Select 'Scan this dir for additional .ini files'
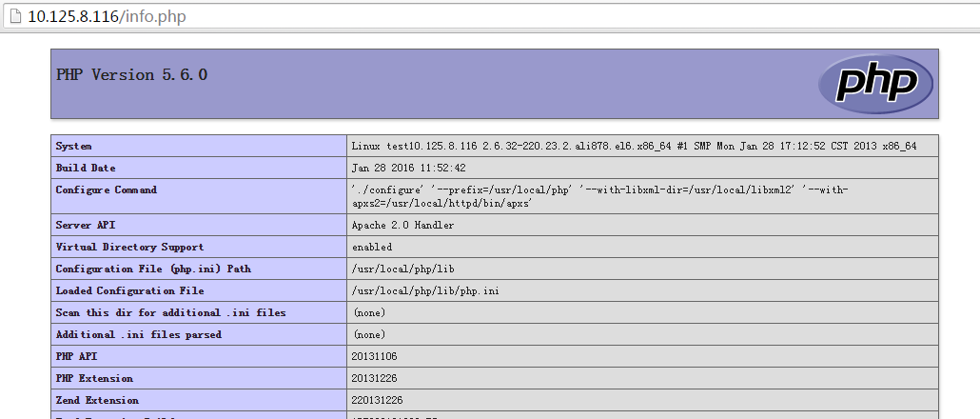980x419 pixels. coord(170,312)
